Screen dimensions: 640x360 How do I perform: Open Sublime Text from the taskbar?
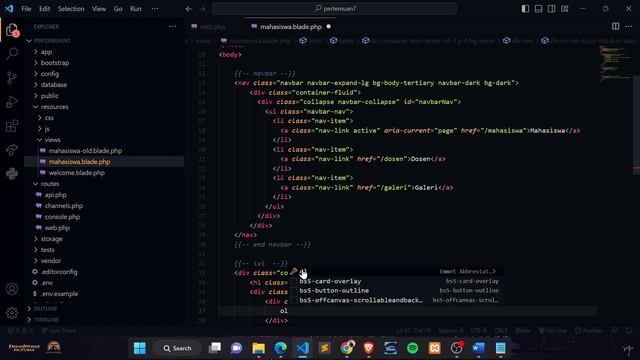click(x=324, y=348)
